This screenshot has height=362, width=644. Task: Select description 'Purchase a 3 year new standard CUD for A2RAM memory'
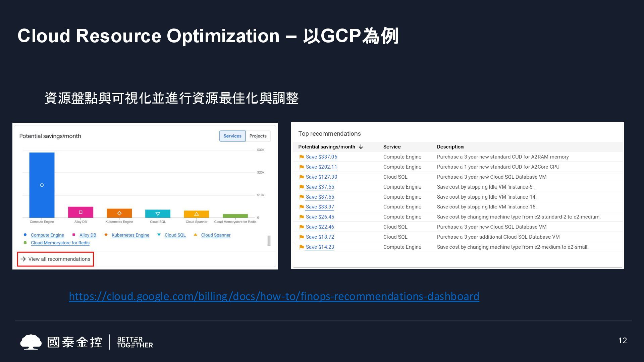click(x=502, y=157)
